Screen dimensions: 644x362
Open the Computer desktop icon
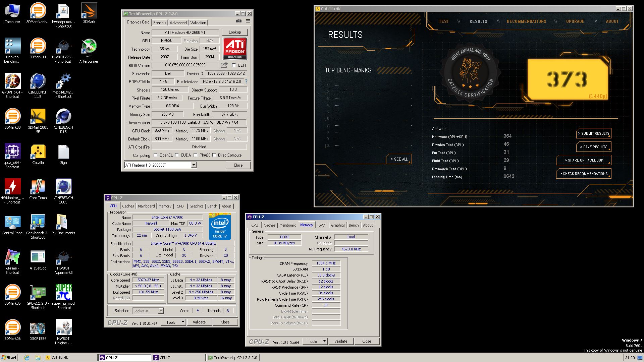click(12, 13)
